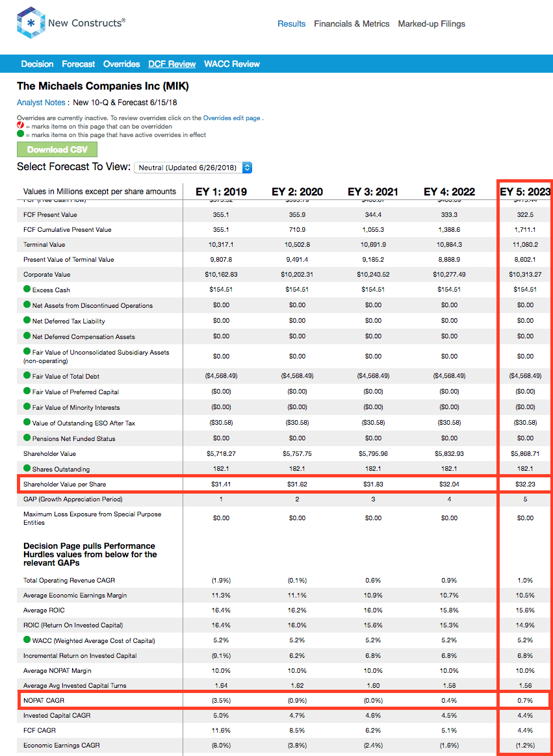Screen dimensions: 553x756
Task: Open the Select Forecast To View dropdown
Action: pyautogui.click(x=193, y=168)
